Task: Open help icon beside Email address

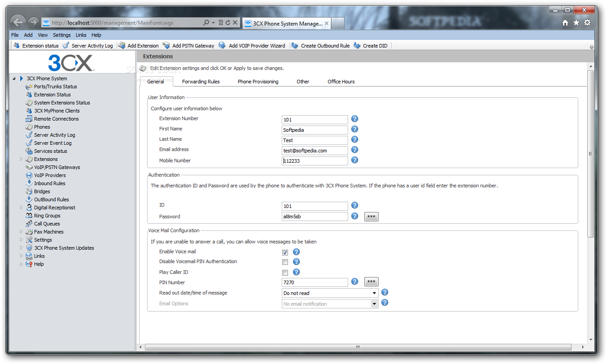Action: 354,150
